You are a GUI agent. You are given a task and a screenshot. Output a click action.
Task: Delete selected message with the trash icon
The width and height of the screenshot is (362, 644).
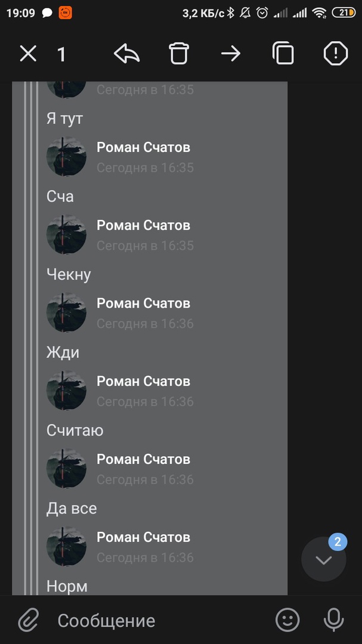point(179,54)
